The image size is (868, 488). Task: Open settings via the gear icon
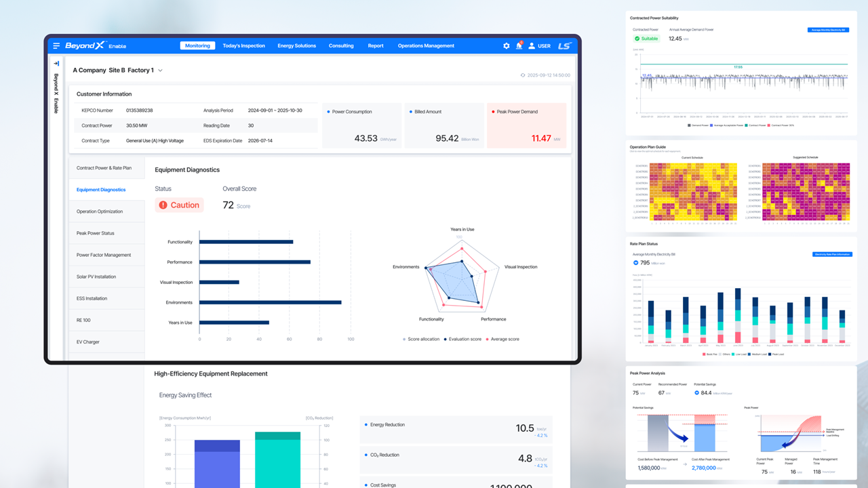506,46
